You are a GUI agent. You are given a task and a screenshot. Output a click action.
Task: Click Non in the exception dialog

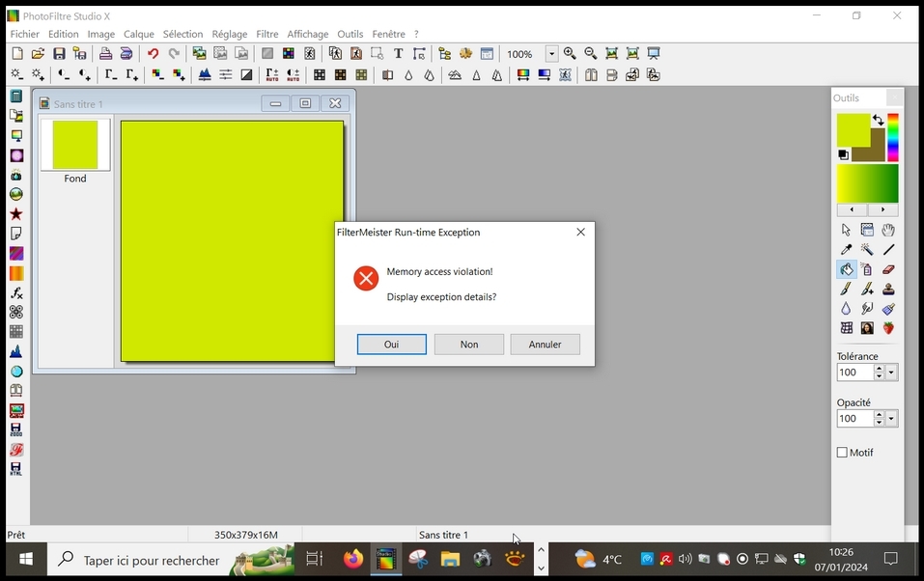coord(469,345)
